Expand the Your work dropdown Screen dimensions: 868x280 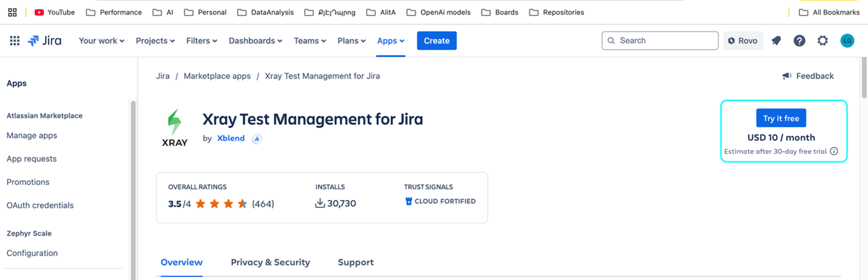coord(101,41)
